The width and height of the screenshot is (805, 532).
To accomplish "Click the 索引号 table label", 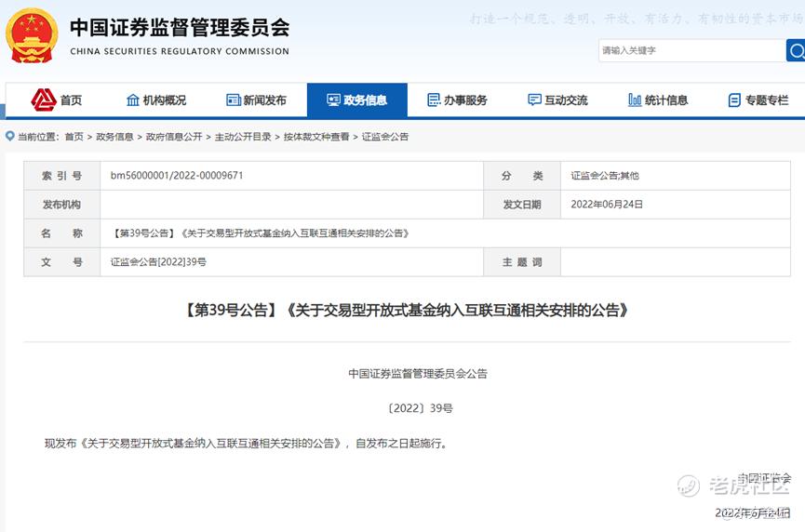I will click(x=61, y=176).
